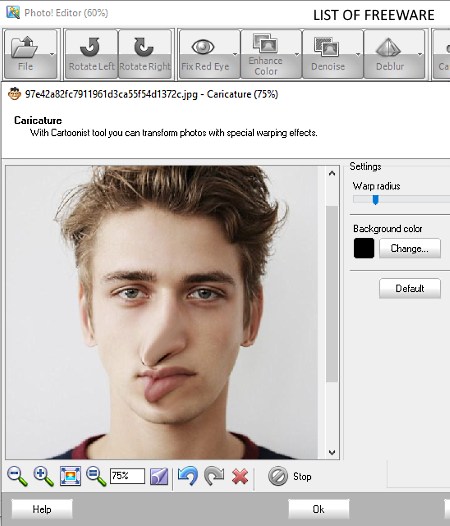Click the redo arrow icon
The width and height of the screenshot is (450, 526).
pos(214,476)
